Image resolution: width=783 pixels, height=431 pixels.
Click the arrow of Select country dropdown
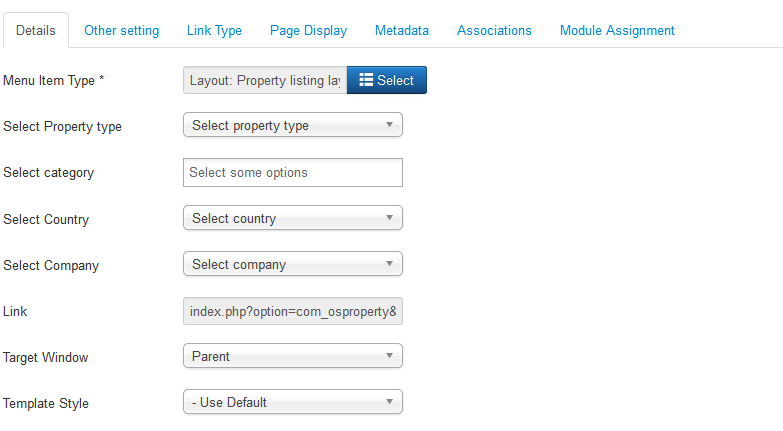point(390,218)
